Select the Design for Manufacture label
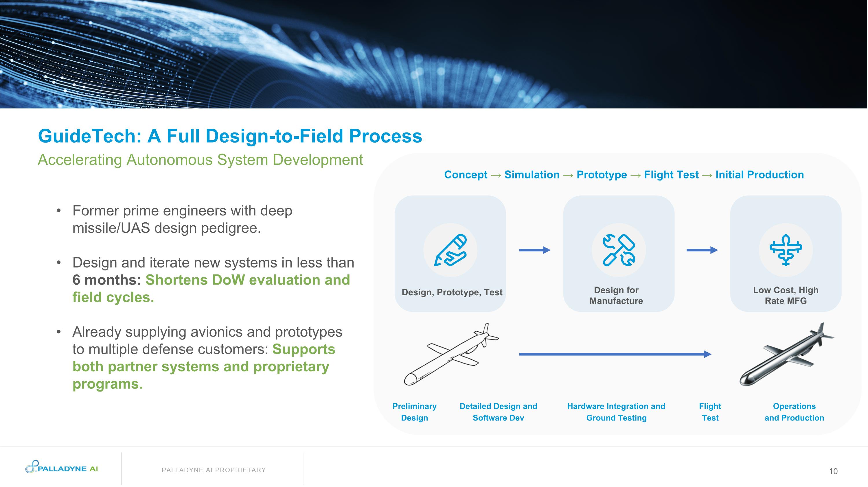The image size is (868, 487). coord(616,295)
